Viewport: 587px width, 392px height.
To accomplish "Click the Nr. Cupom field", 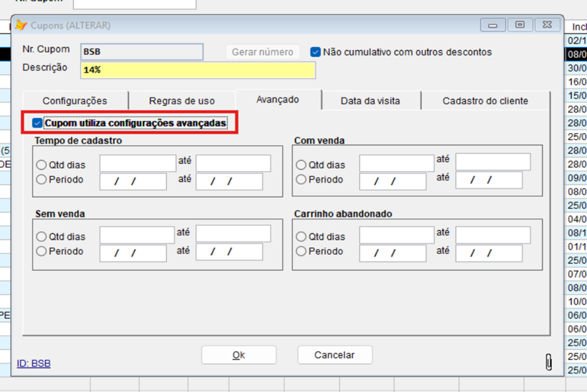I will click(142, 52).
